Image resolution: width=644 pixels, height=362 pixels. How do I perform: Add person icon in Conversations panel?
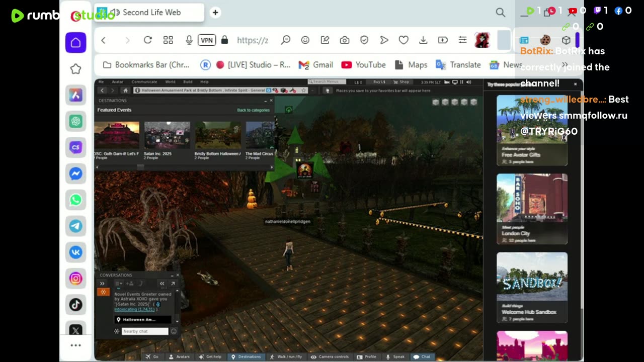(x=130, y=284)
